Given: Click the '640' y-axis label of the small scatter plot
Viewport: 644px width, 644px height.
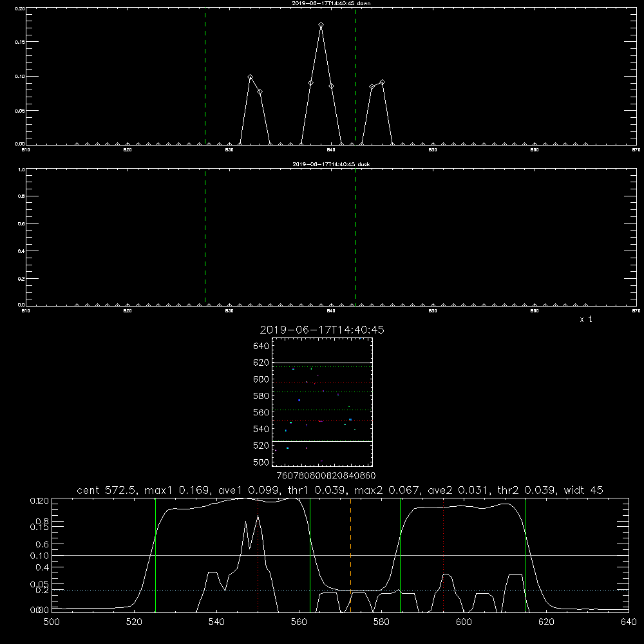Looking at the screenshot, I should click(x=261, y=346).
